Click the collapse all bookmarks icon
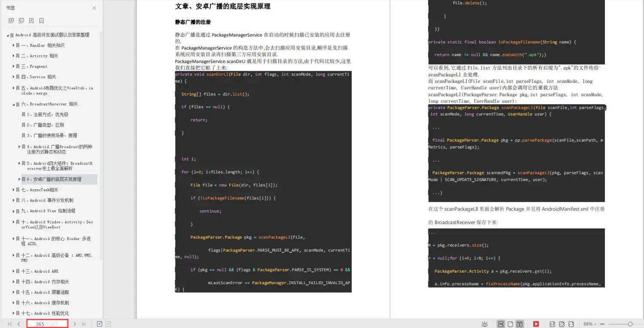 click(21, 20)
